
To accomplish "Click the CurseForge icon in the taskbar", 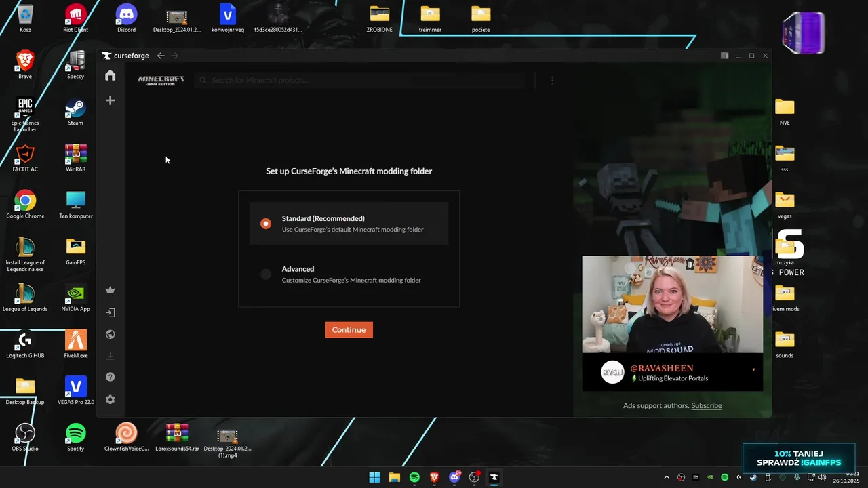I will tap(494, 477).
